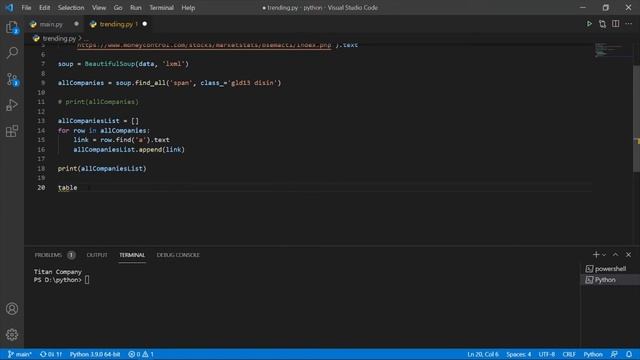Viewport: 640px width, 360px height.
Task: Click trending.py in the breadcrumb
Action: [x=59, y=38]
